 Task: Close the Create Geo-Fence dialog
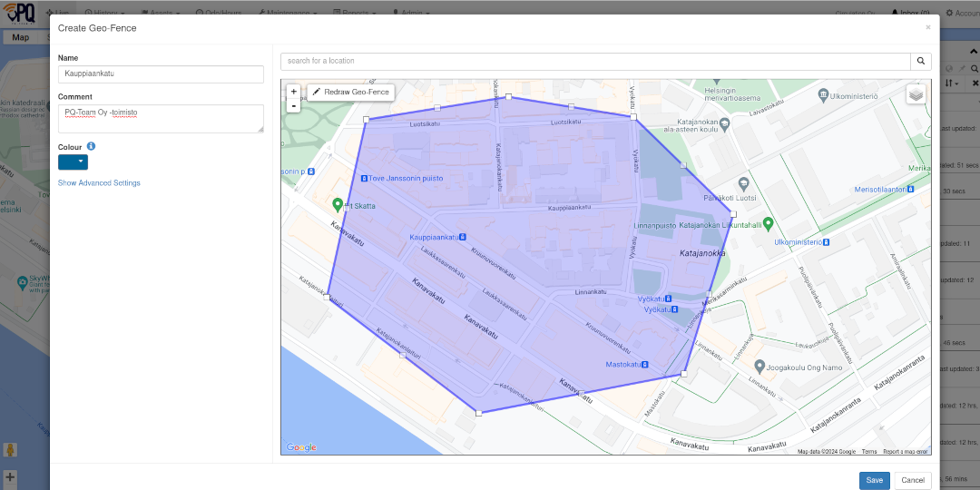click(x=927, y=28)
